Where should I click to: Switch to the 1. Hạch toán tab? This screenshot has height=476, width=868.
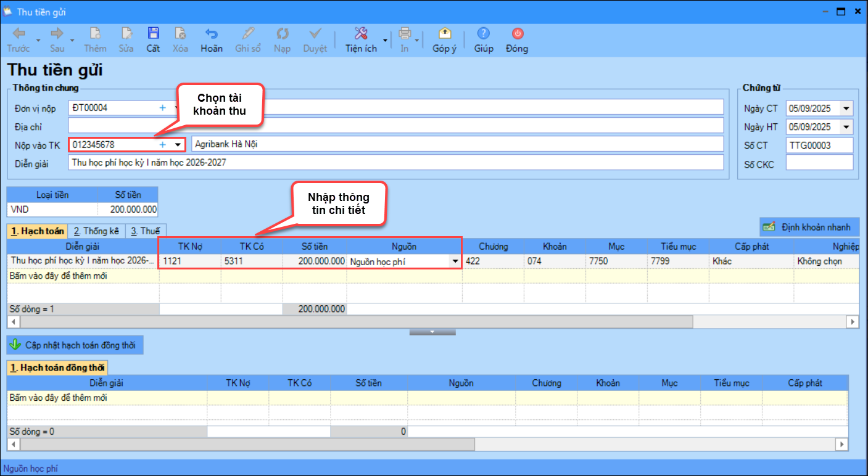pyautogui.click(x=36, y=231)
